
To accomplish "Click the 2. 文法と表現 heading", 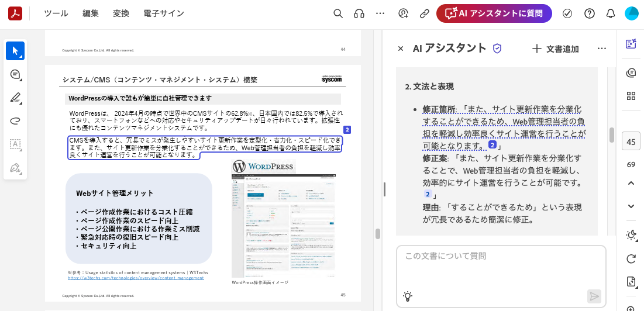I will [429, 87].
